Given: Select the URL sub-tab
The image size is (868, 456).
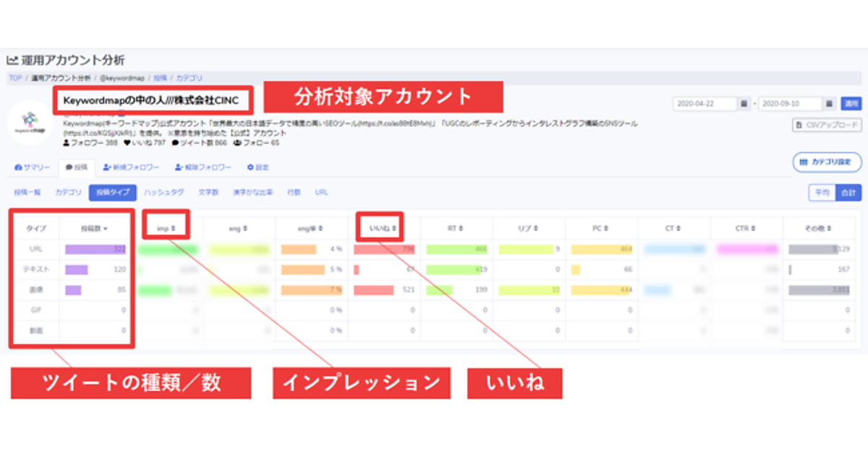Looking at the screenshot, I should [321, 193].
